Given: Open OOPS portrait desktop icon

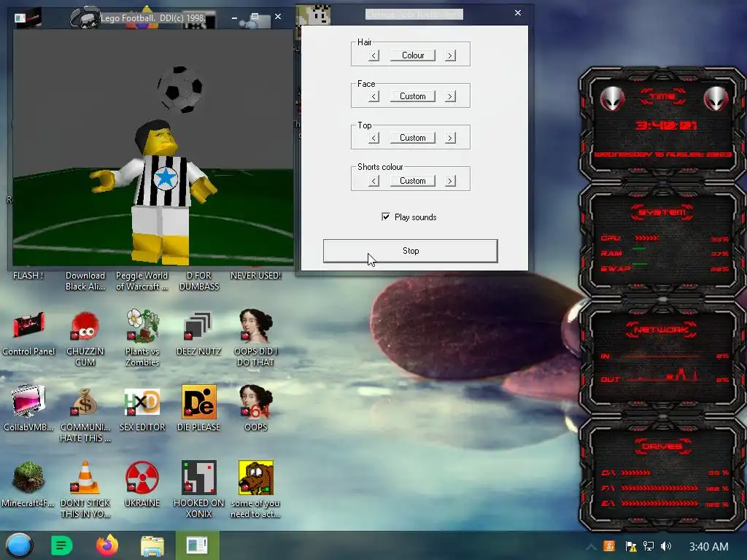Looking at the screenshot, I should [256, 408].
